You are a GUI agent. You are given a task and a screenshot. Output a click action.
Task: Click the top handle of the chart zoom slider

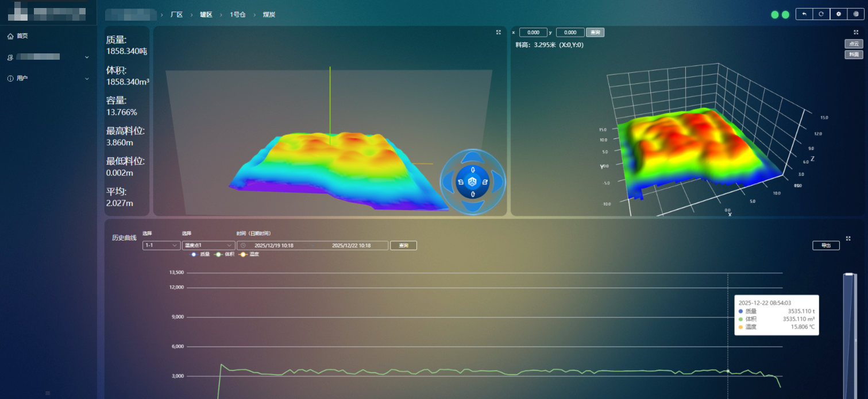849,274
